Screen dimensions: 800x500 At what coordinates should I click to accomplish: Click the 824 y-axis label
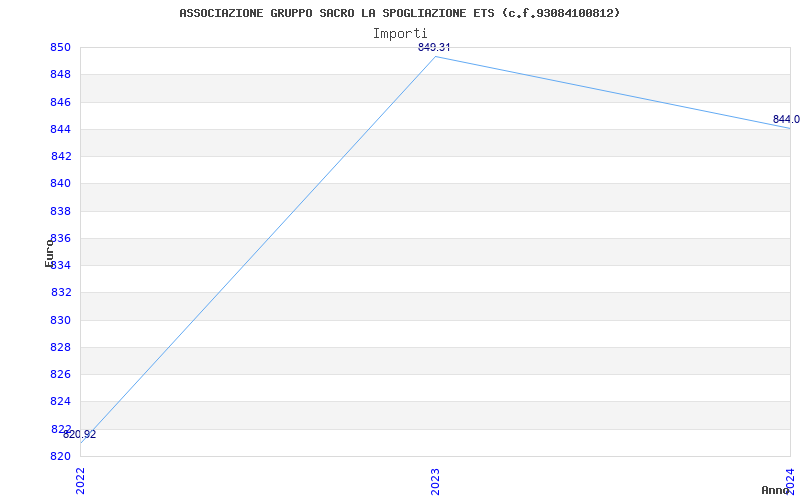tap(62, 402)
